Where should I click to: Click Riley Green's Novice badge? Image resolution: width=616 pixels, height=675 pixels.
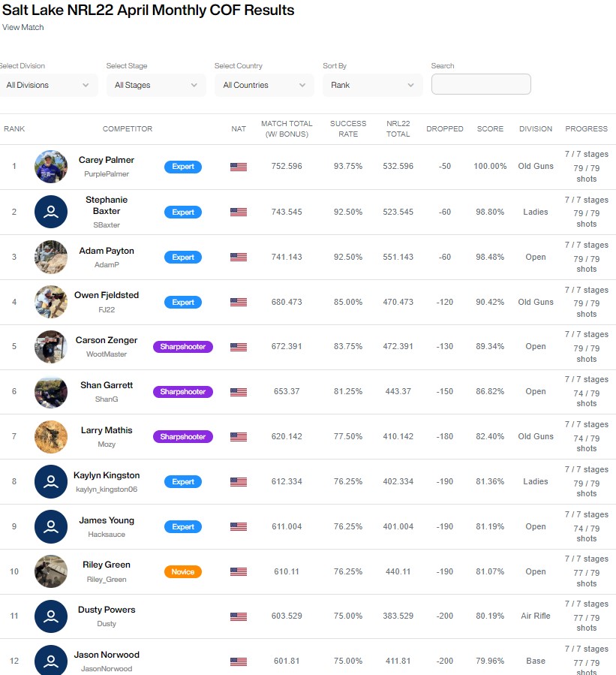click(x=183, y=571)
